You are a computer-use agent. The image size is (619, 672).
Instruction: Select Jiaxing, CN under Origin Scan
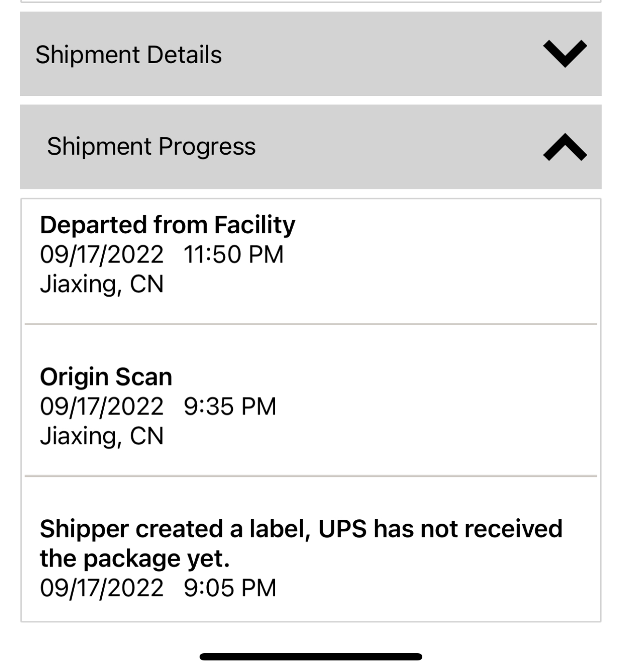pos(102,435)
